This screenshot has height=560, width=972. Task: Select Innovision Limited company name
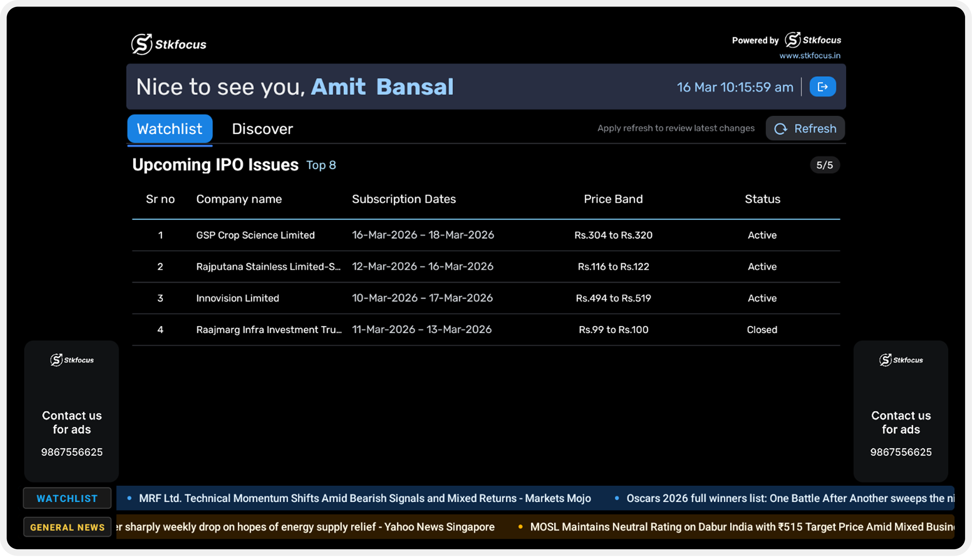[x=237, y=298]
